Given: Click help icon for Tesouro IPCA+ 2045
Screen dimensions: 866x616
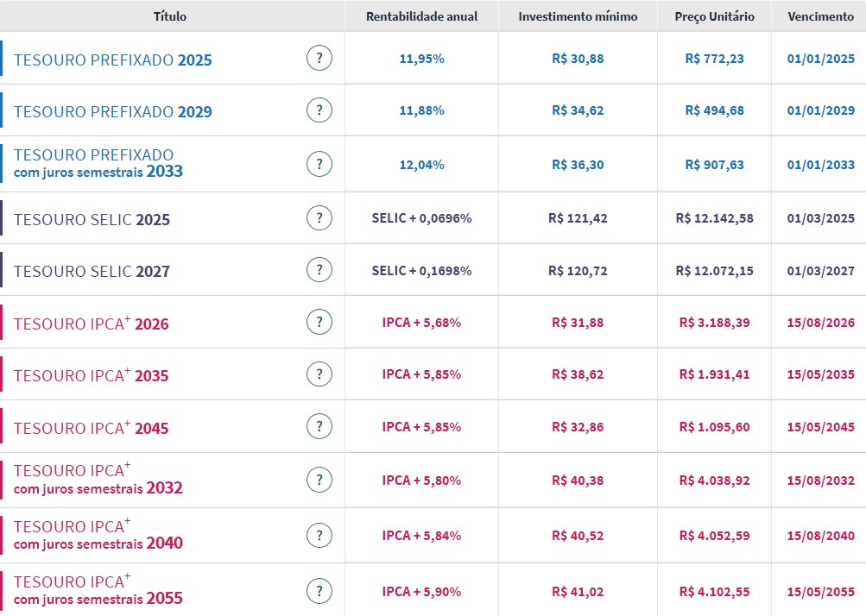Looking at the screenshot, I should [319, 427].
